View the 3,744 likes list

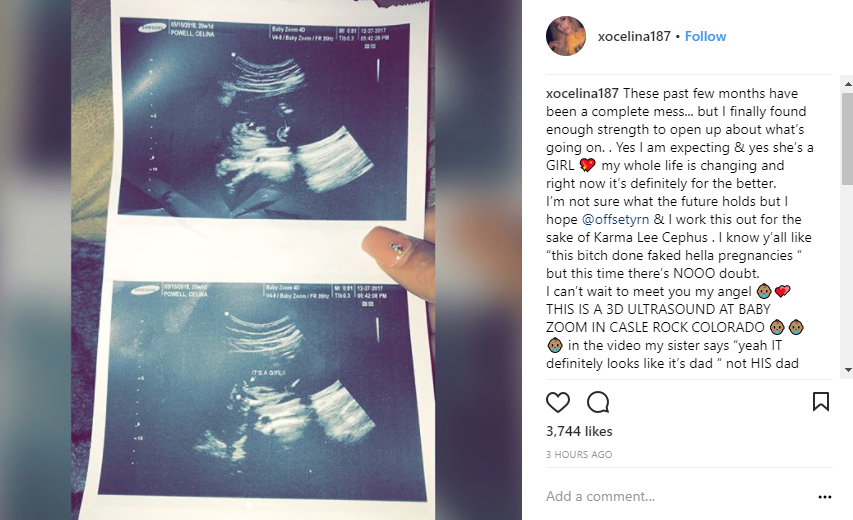[x=579, y=431]
